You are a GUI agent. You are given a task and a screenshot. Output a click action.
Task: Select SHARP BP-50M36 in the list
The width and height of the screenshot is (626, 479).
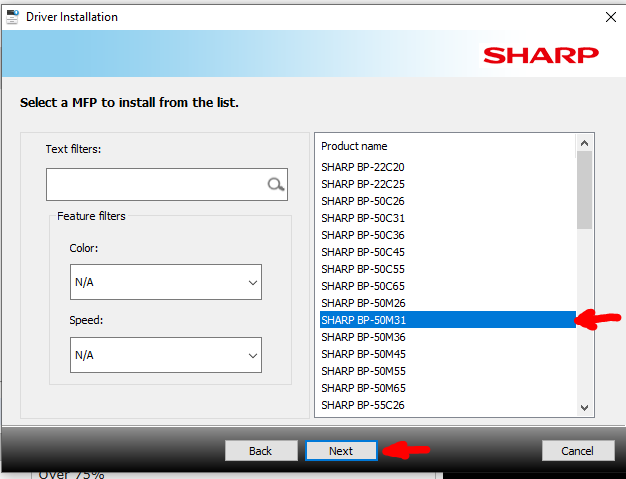448,337
